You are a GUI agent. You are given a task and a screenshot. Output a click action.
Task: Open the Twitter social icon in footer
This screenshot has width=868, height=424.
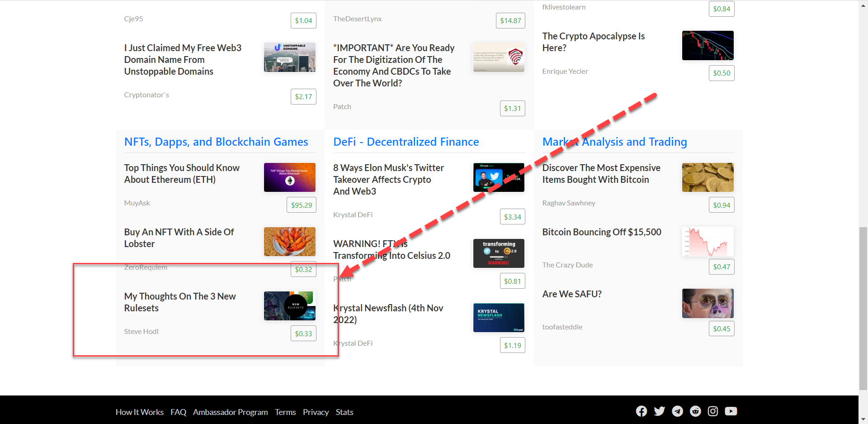[659, 411]
